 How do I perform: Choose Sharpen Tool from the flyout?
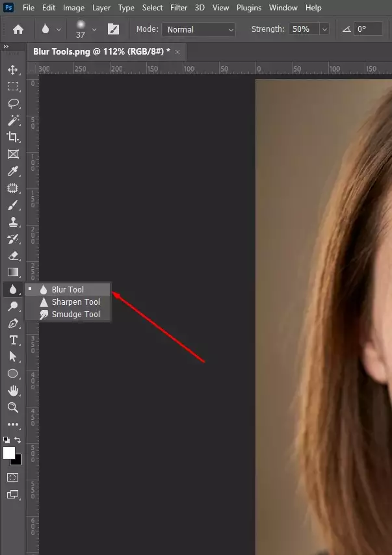click(x=68, y=302)
